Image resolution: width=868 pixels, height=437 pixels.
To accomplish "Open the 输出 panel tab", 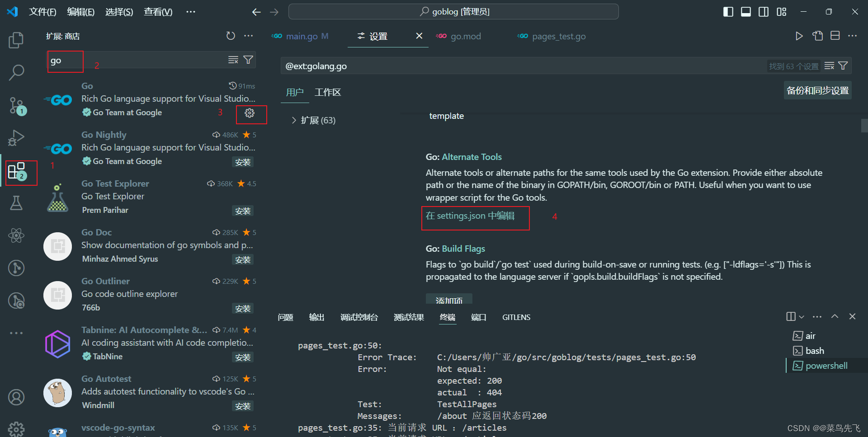I will click(316, 317).
